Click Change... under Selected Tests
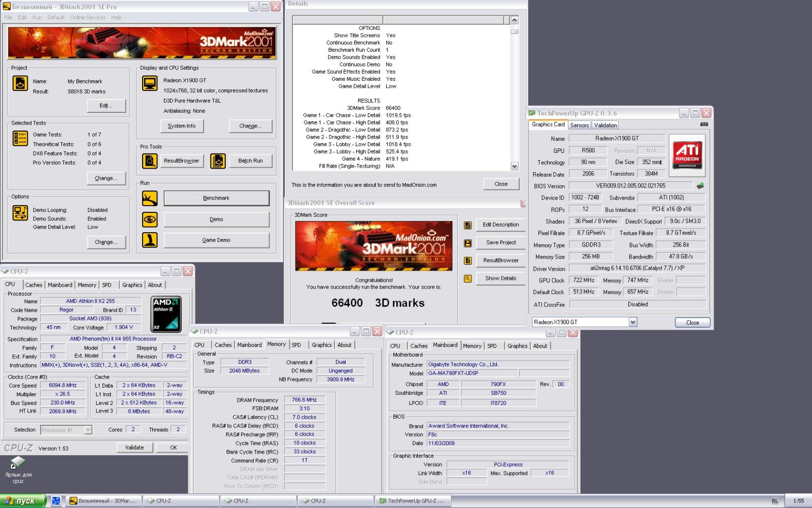 click(x=106, y=178)
